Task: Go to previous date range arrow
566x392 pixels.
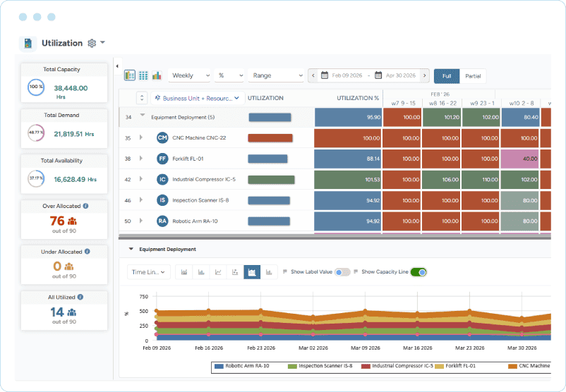Action: coord(313,75)
